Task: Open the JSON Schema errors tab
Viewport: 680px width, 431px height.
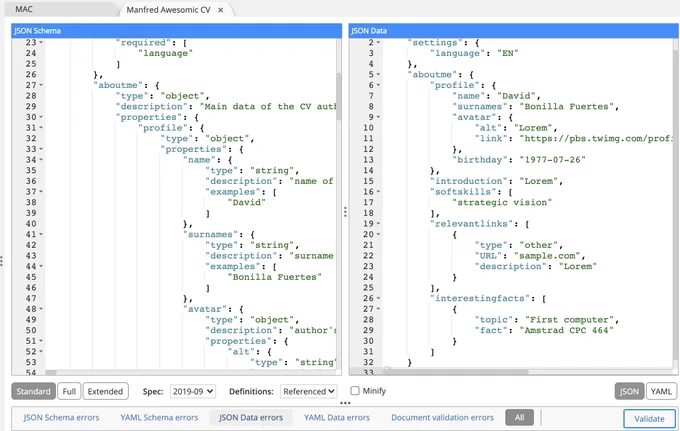Action: (x=61, y=418)
